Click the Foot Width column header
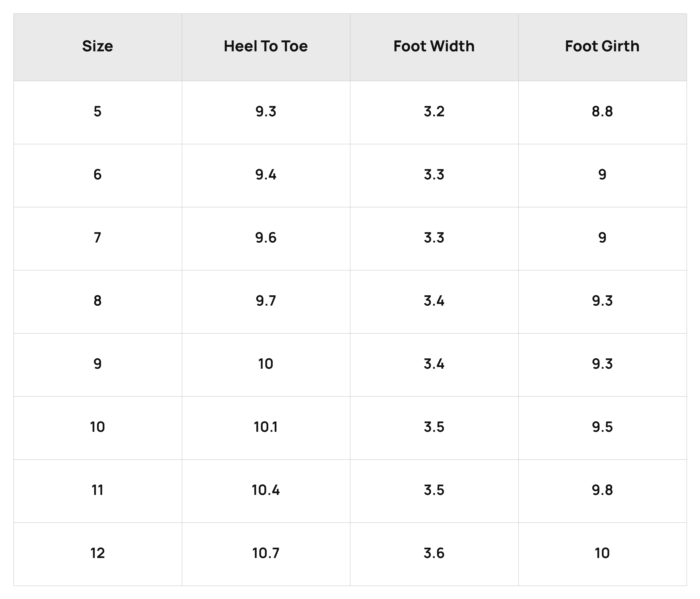The width and height of the screenshot is (700, 599). point(434,46)
